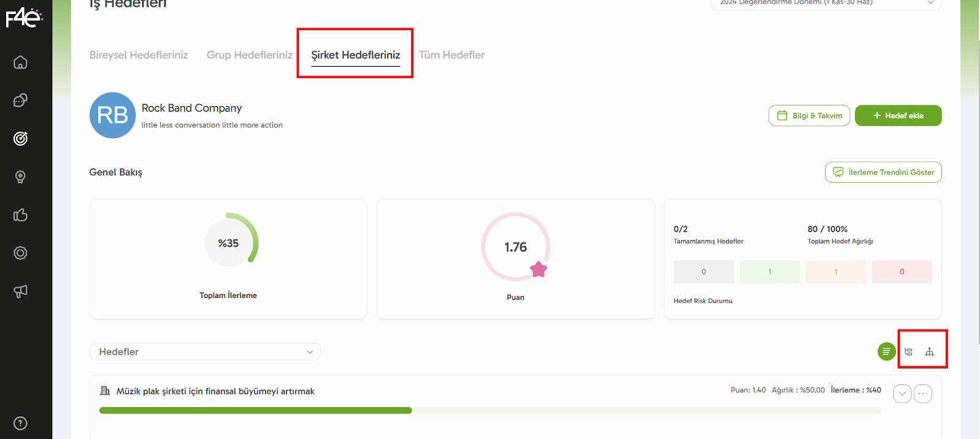Click the help question mark icon
This screenshot has height=439, width=980.
(x=20, y=423)
